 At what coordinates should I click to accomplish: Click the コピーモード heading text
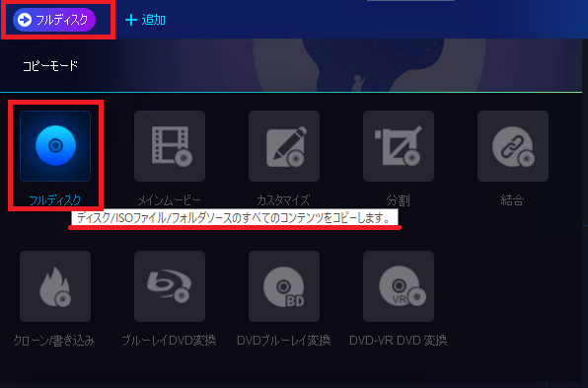click(50, 66)
